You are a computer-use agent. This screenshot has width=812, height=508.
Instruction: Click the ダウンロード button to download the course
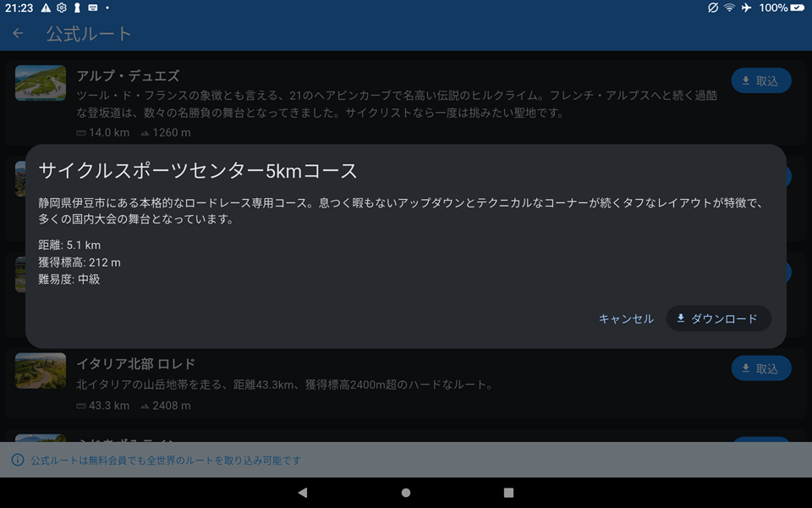click(718, 318)
